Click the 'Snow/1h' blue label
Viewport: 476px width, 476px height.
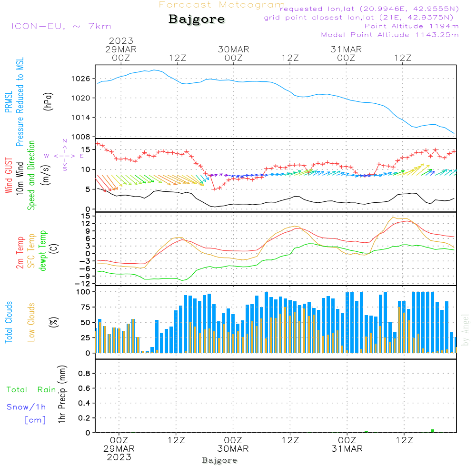coord(26,407)
